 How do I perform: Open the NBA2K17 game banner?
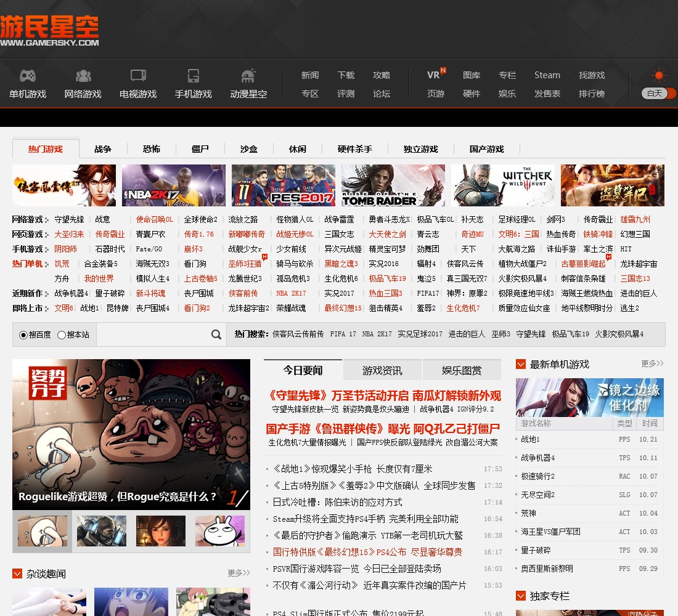(x=174, y=185)
